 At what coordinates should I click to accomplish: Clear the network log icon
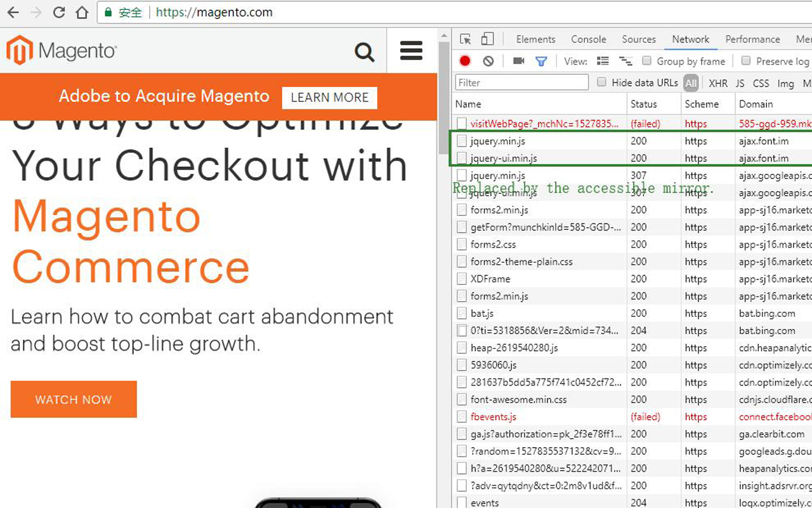[x=488, y=61]
